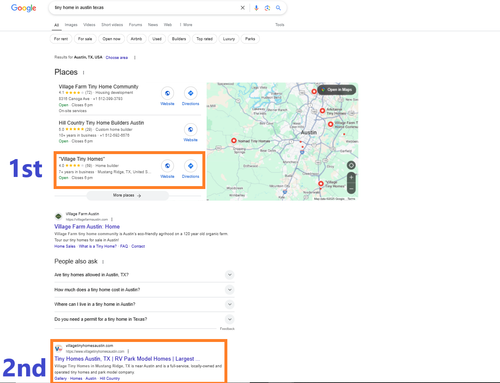Apply the Open now filter chip
The image size is (500, 383).
(111, 39)
